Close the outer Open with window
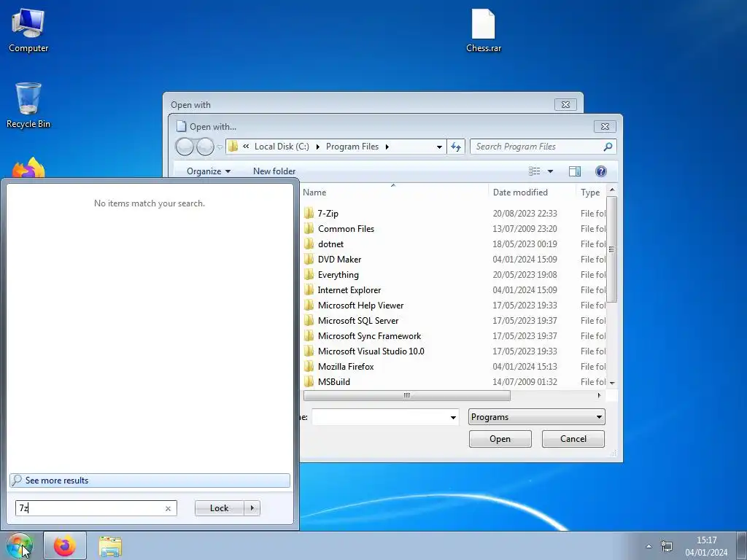The height and width of the screenshot is (560, 747). [565, 104]
